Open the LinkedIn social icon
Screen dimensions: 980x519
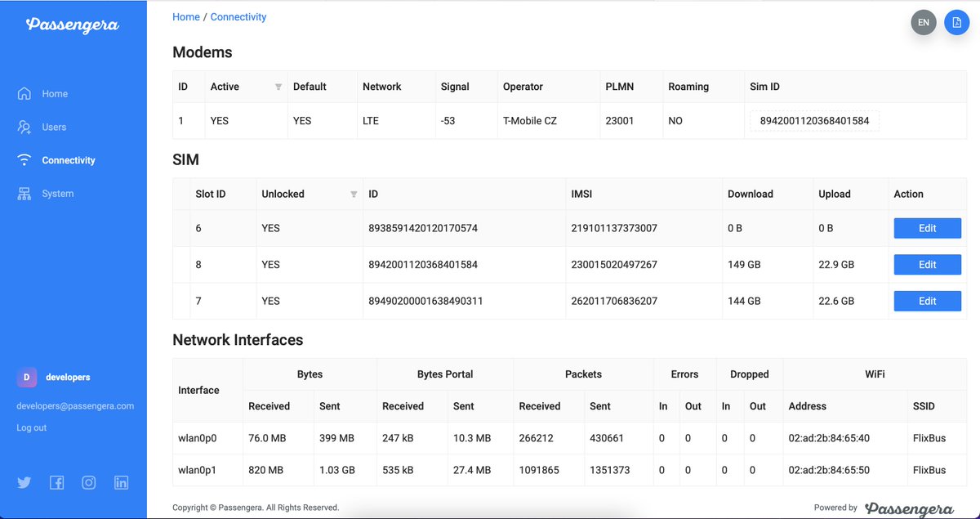pos(122,482)
